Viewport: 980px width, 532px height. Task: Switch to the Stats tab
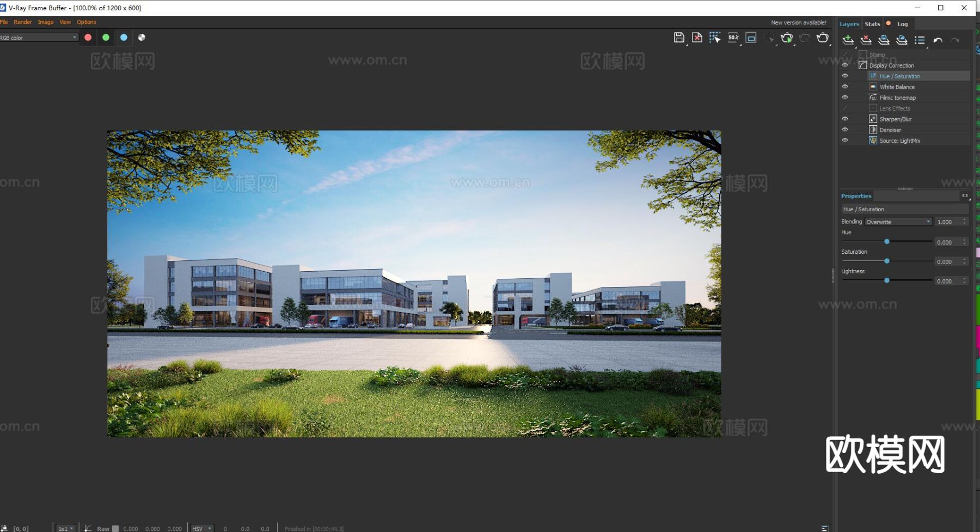(872, 24)
